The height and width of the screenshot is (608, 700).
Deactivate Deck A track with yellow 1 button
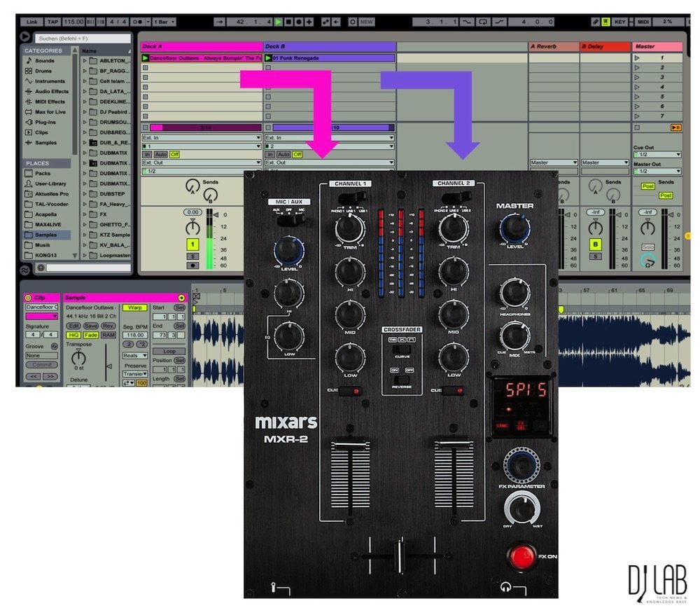[x=192, y=244]
